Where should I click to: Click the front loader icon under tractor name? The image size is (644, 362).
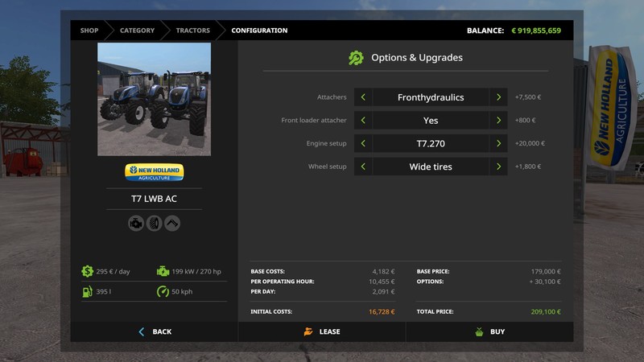(x=172, y=224)
